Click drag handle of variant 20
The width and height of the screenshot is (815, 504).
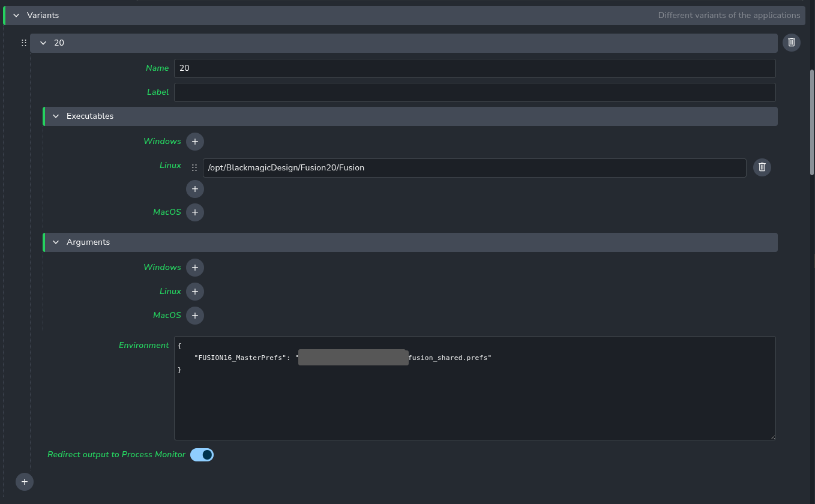[x=24, y=43]
